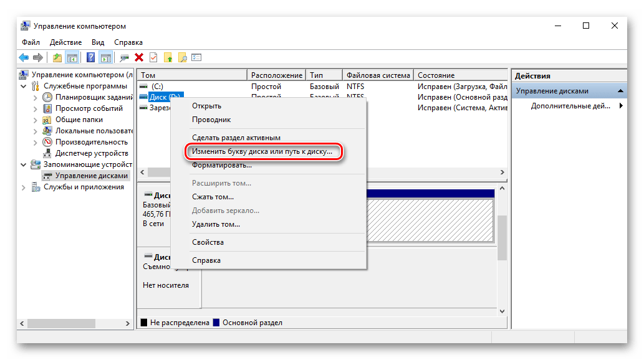
Task: Click the (C:) volume drive icon
Action: tap(143, 87)
